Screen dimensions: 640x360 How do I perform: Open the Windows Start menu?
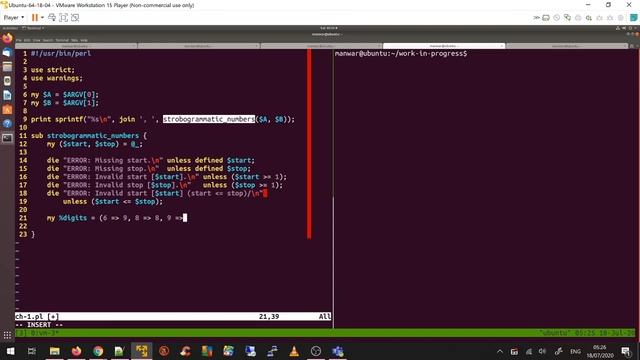point(10,351)
